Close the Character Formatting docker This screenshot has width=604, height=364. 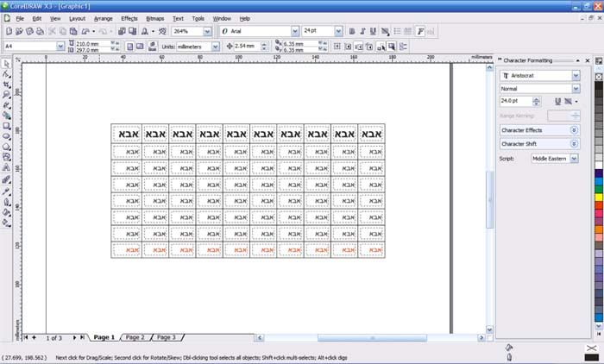coord(588,60)
